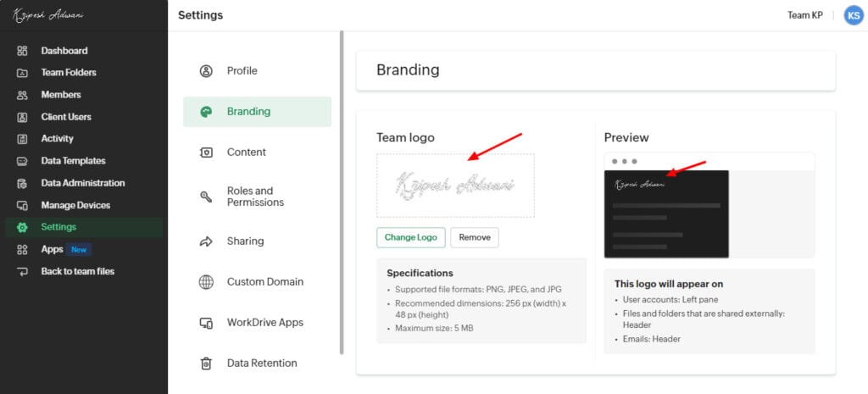Click the Settings page title

(200, 15)
